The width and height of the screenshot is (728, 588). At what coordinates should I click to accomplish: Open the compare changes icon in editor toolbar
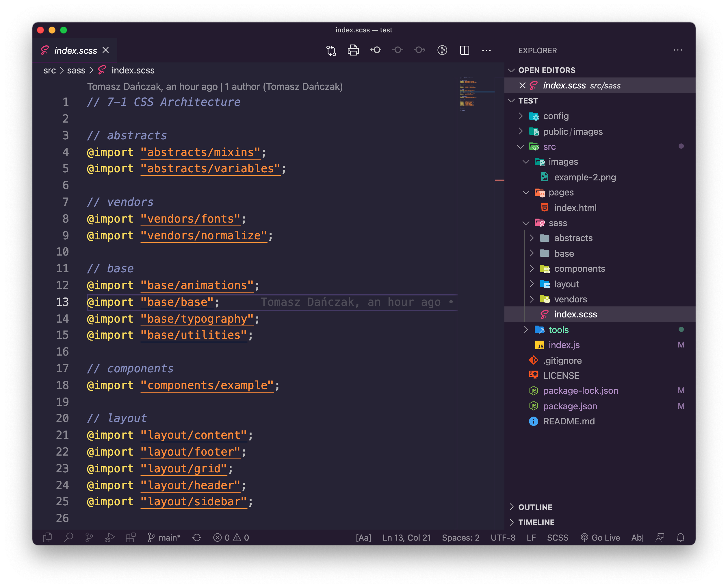[331, 51]
